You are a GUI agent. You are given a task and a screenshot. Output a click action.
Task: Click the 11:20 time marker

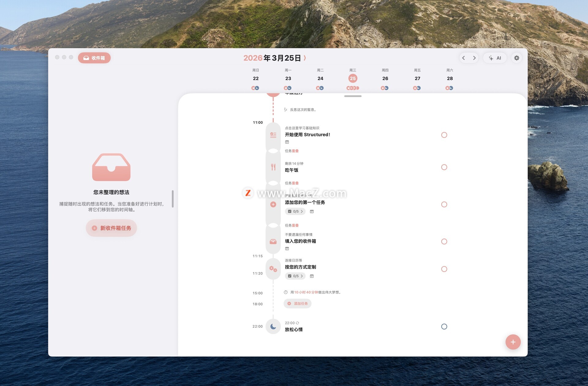258,274
